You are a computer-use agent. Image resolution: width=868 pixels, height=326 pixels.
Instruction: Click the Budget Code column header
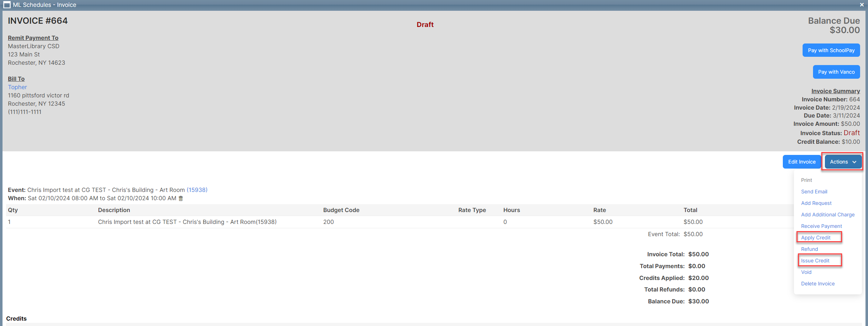(341, 210)
